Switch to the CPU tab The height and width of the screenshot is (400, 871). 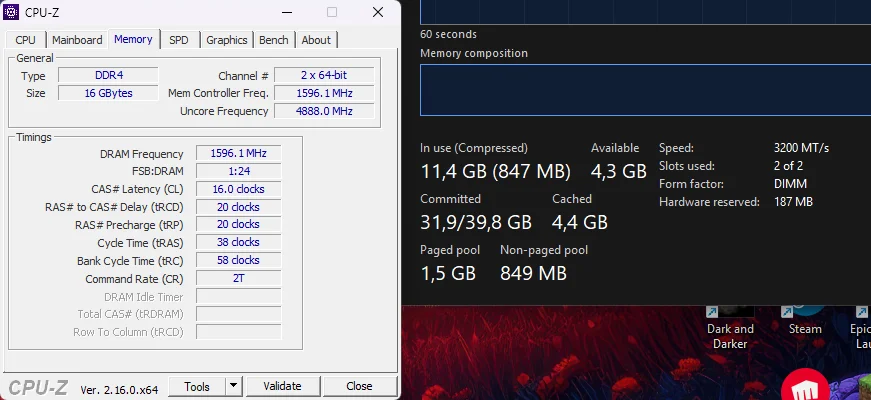coord(26,40)
